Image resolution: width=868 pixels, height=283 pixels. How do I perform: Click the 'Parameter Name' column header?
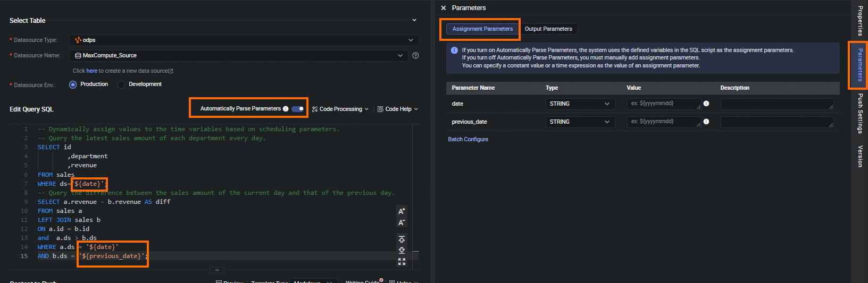pos(473,88)
